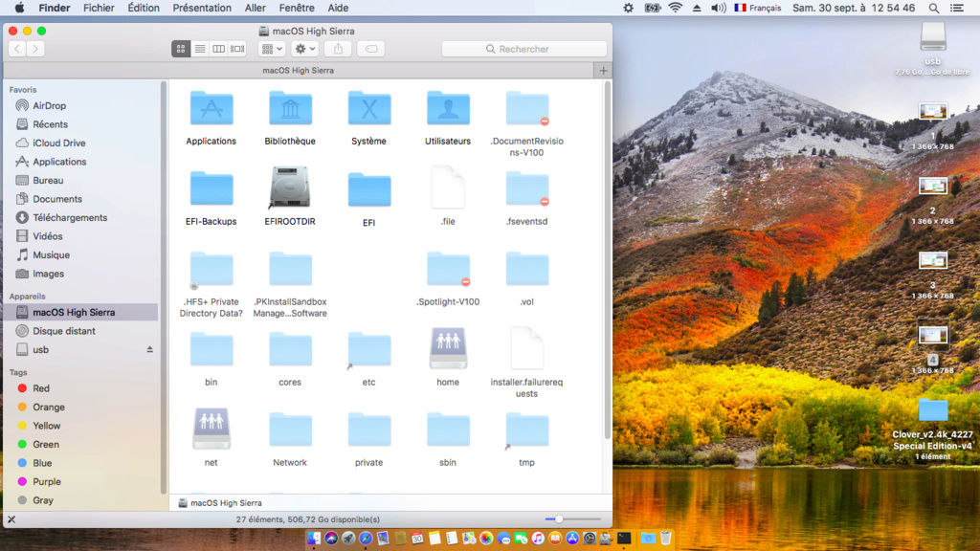
Task: Open the Système folder
Action: click(x=368, y=109)
